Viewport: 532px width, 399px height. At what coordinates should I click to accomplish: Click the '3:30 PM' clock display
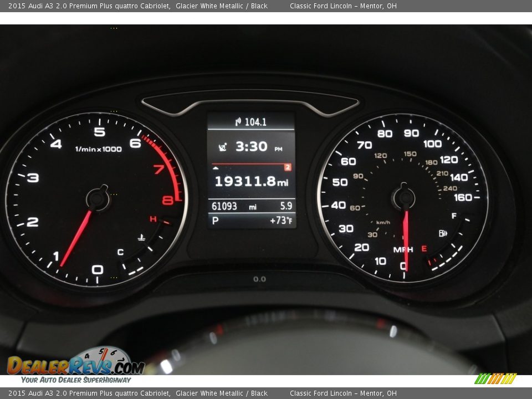tap(259, 146)
